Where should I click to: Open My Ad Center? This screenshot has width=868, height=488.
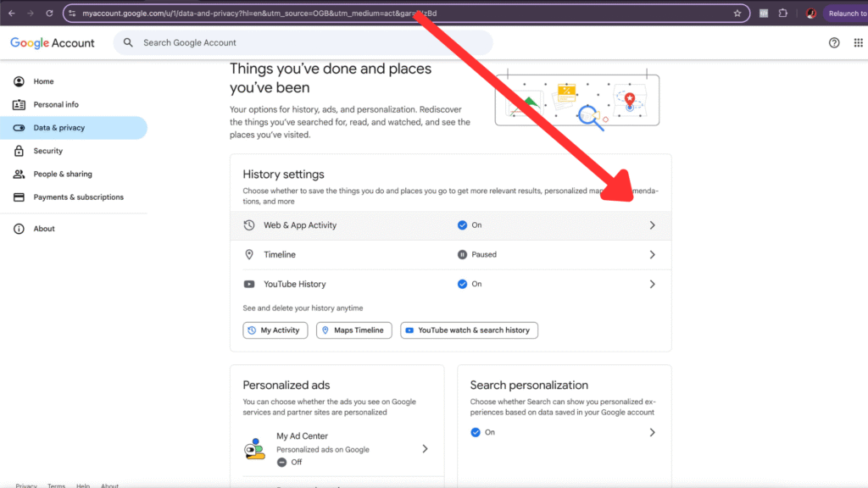[337, 449]
